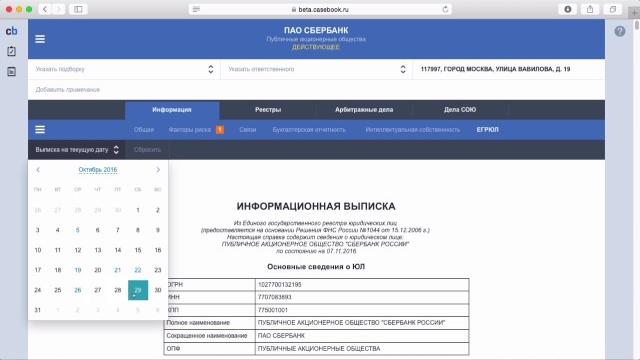640x360 pixels.
Task: Select October 31 in calendar
Action: [38, 310]
